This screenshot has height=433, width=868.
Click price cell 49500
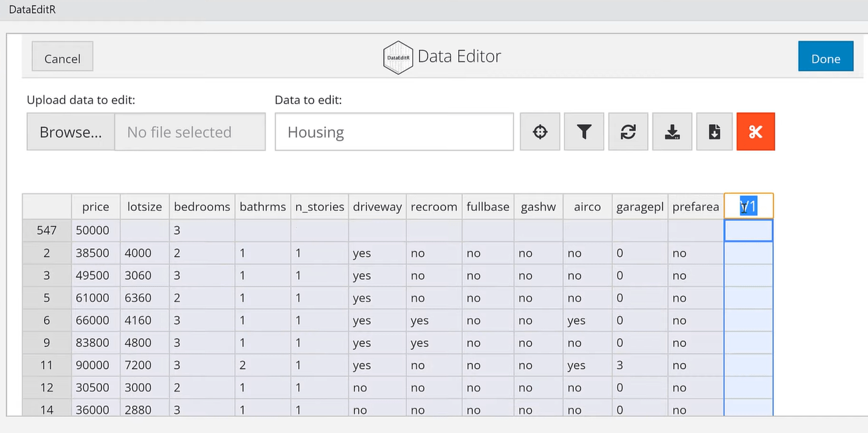click(x=95, y=276)
